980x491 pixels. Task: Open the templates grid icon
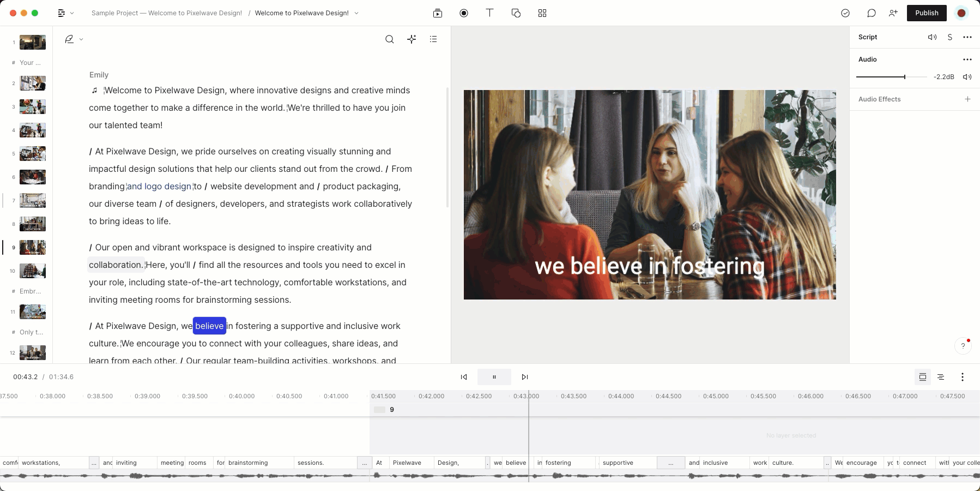[542, 13]
